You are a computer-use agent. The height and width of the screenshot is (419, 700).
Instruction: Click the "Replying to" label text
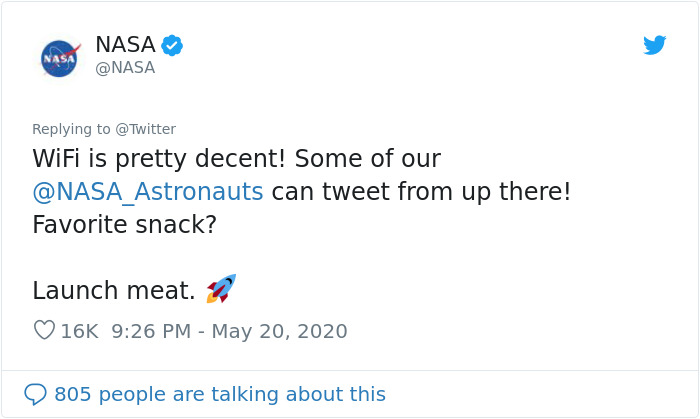click(71, 129)
